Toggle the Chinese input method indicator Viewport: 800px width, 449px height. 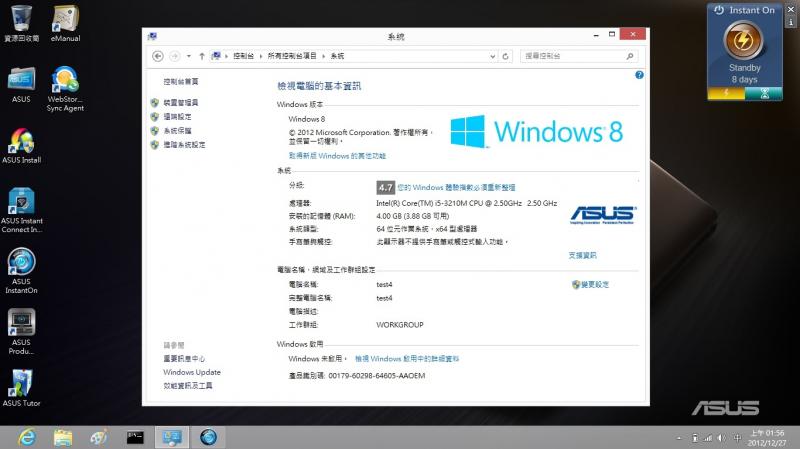pos(737,438)
